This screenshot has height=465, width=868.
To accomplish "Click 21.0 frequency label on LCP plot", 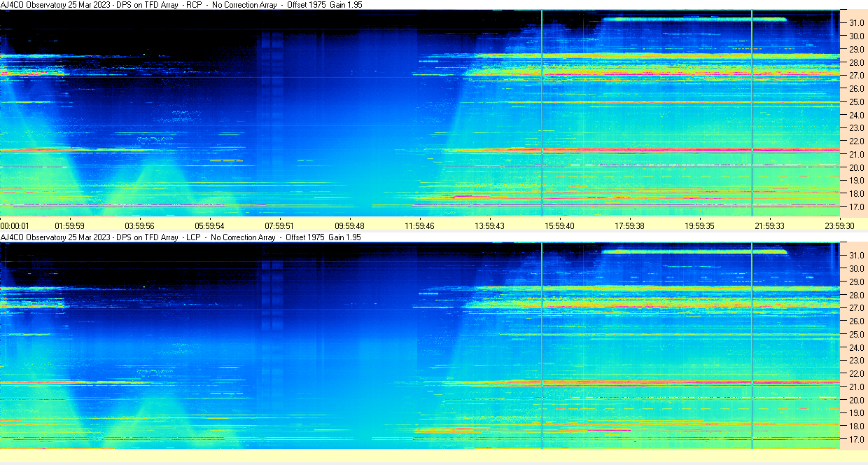I will (857, 387).
